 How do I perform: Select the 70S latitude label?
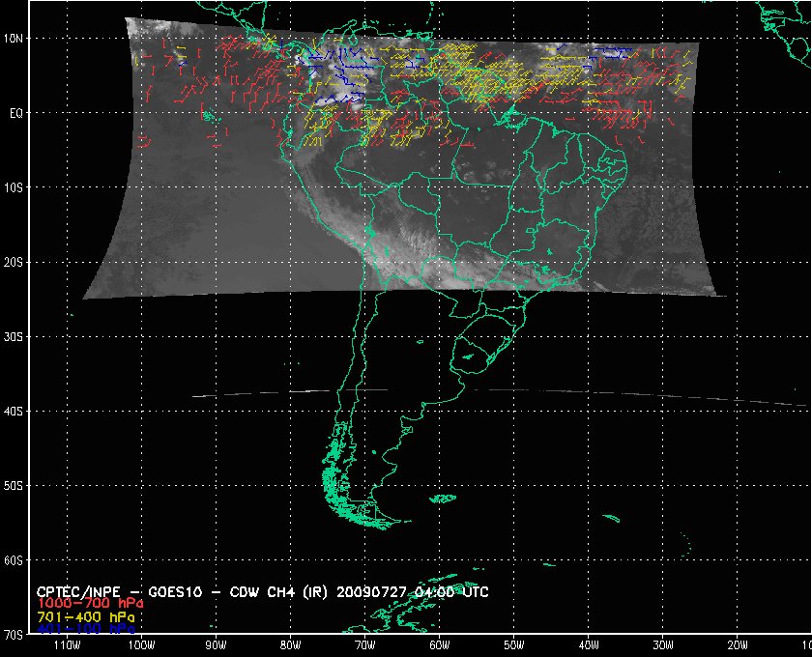point(13,635)
